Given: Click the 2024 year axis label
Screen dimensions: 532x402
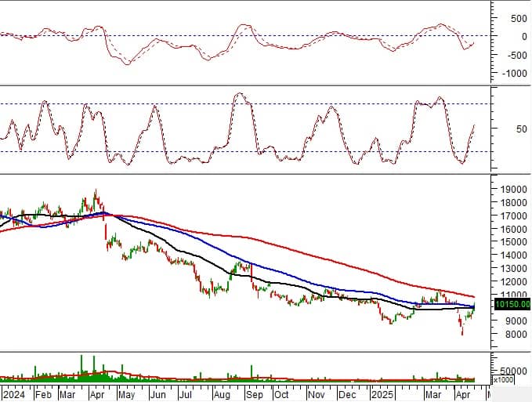Looking at the screenshot, I should click(x=13, y=394).
